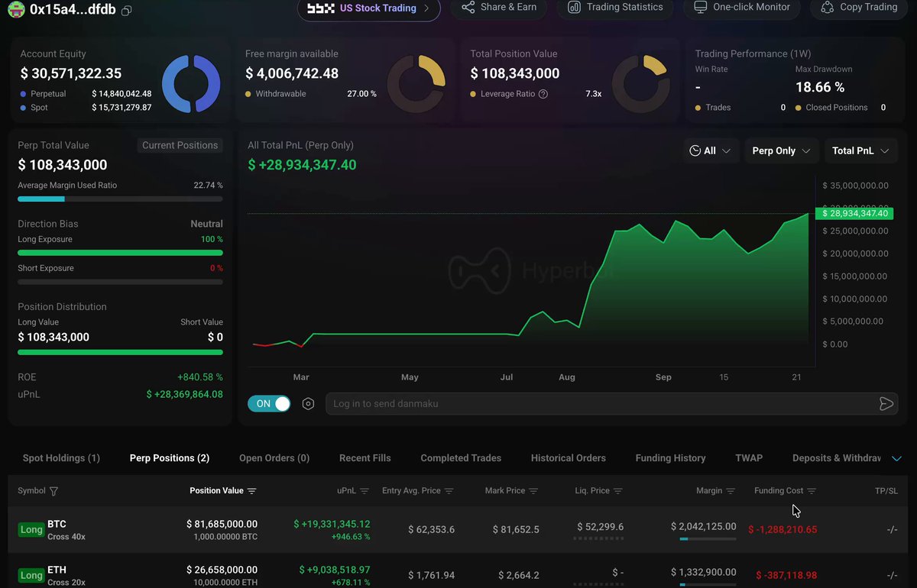Open the All time range dropdown
Image resolution: width=917 pixels, height=588 pixels.
(710, 151)
